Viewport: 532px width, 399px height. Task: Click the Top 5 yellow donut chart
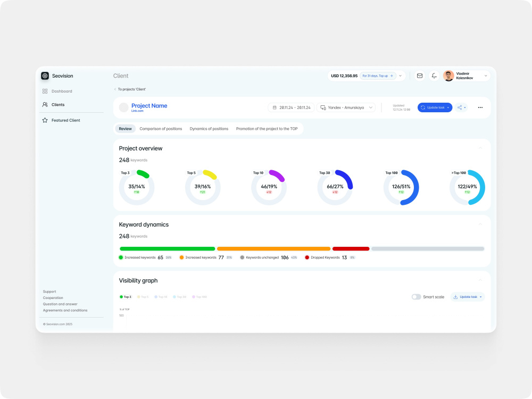click(x=203, y=188)
